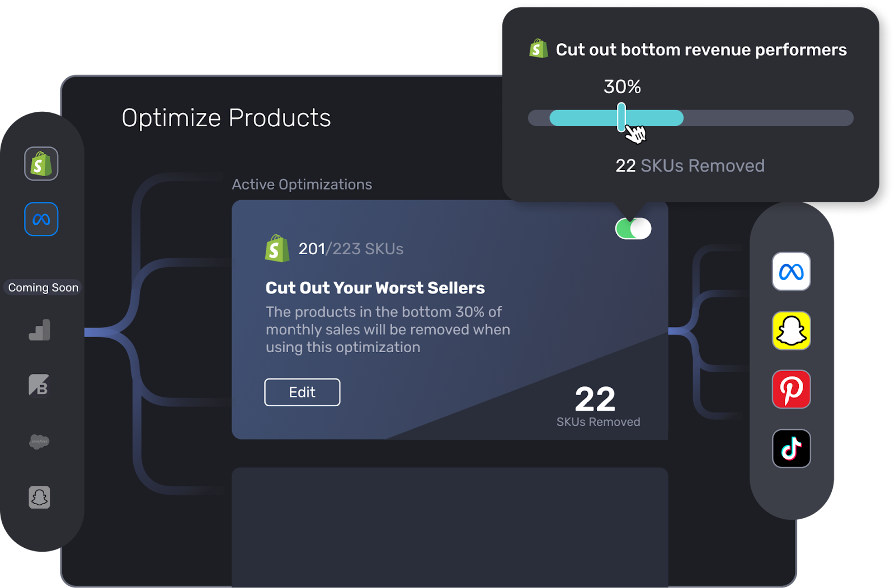
Task: Click the Active Optimizations section heading
Action: click(302, 184)
